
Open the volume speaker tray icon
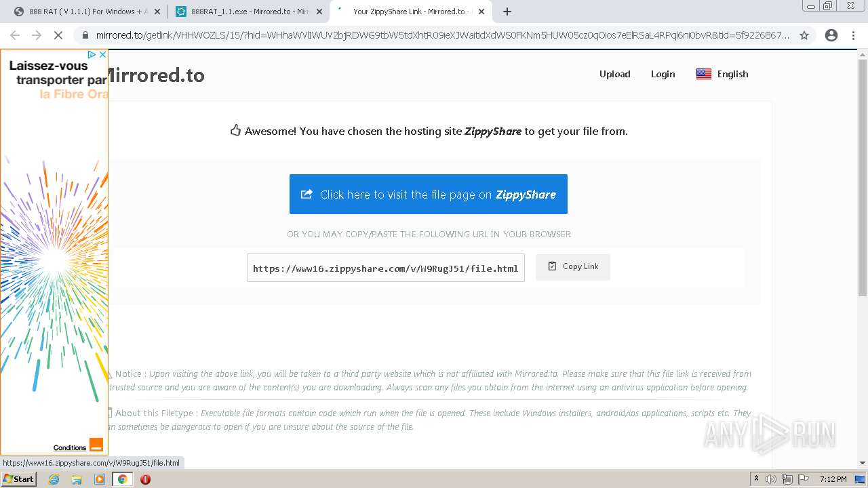click(x=771, y=479)
